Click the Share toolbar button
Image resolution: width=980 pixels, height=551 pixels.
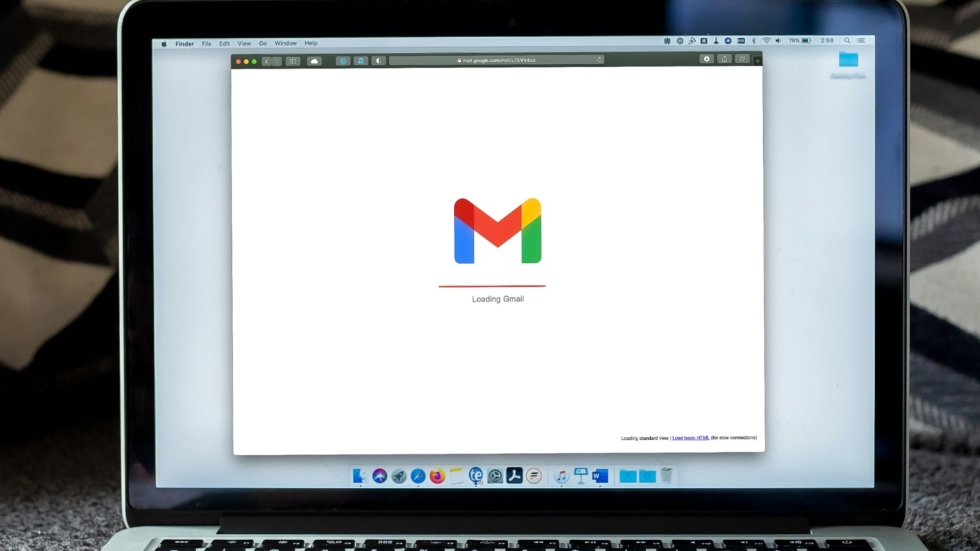pyautogui.click(x=724, y=59)
